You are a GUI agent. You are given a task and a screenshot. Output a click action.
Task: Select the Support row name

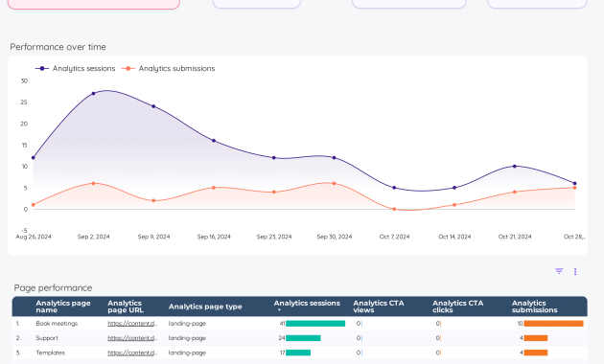[47, 338]
